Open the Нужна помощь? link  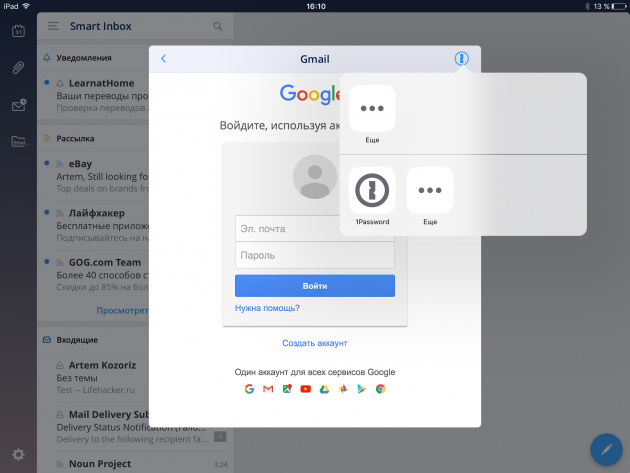[267, 308]
